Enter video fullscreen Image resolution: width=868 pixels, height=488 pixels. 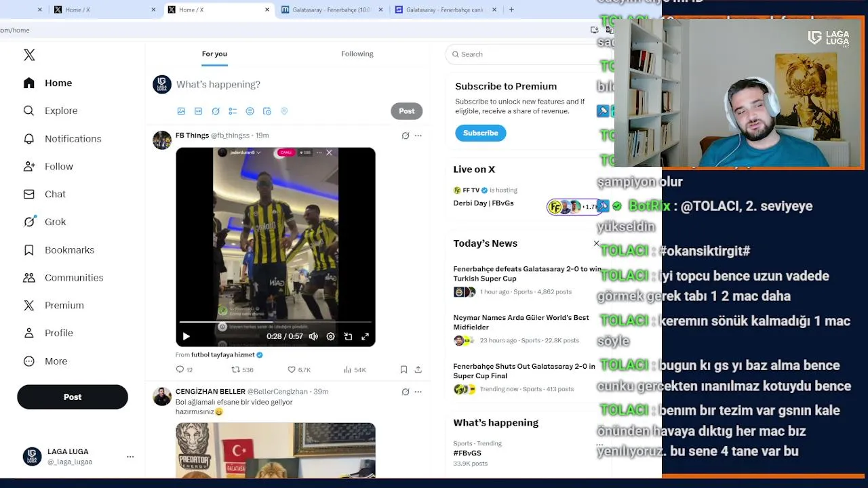pos(365,336)
